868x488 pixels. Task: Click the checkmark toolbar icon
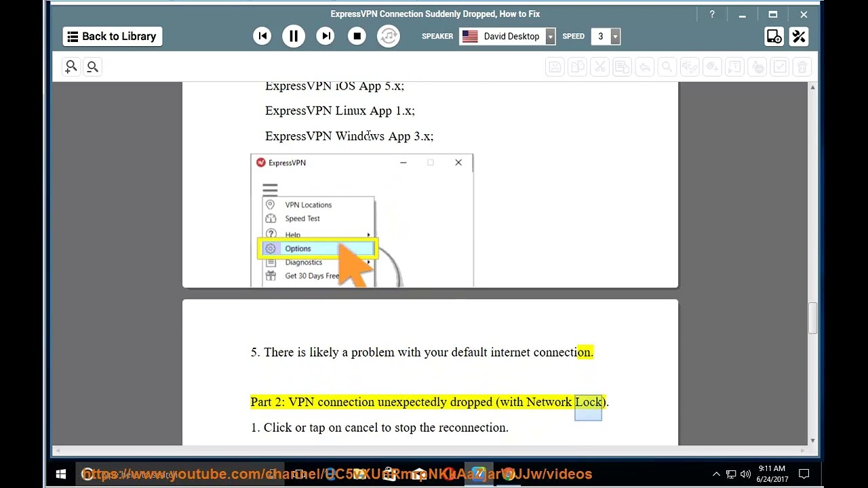coord(780,66)
